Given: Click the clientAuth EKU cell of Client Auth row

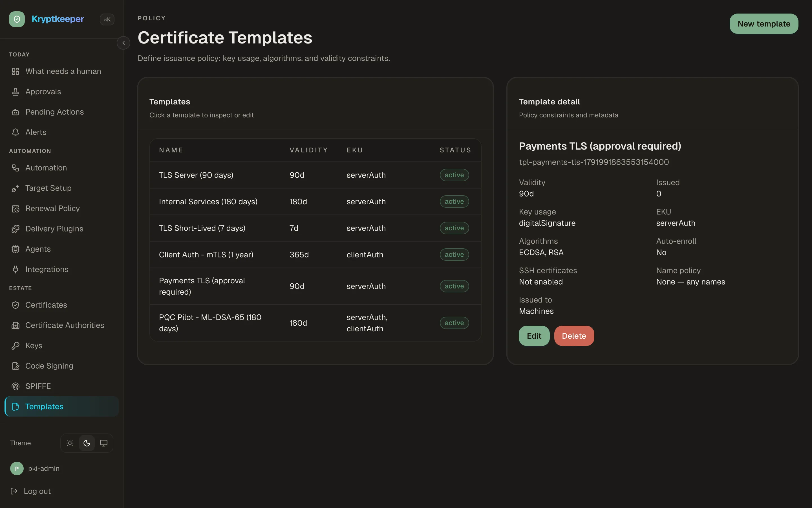Looking at the screenshot, I should point(365,255).
